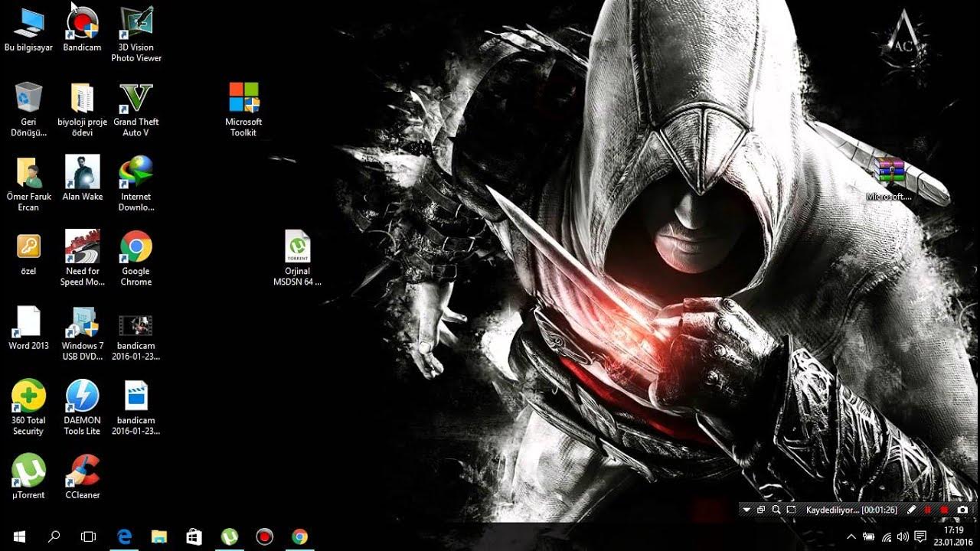Open Google Chrome desktop shortcut

click(x=136, y=258)
